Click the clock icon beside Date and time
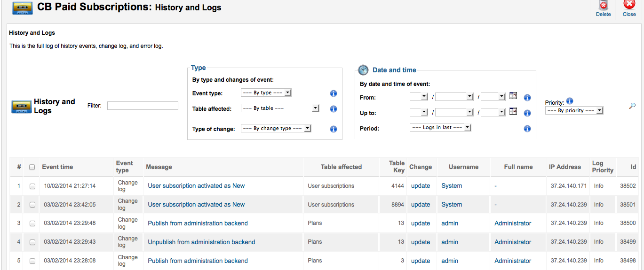Viewport: 644px width, 270px height. tap(364, 70)
